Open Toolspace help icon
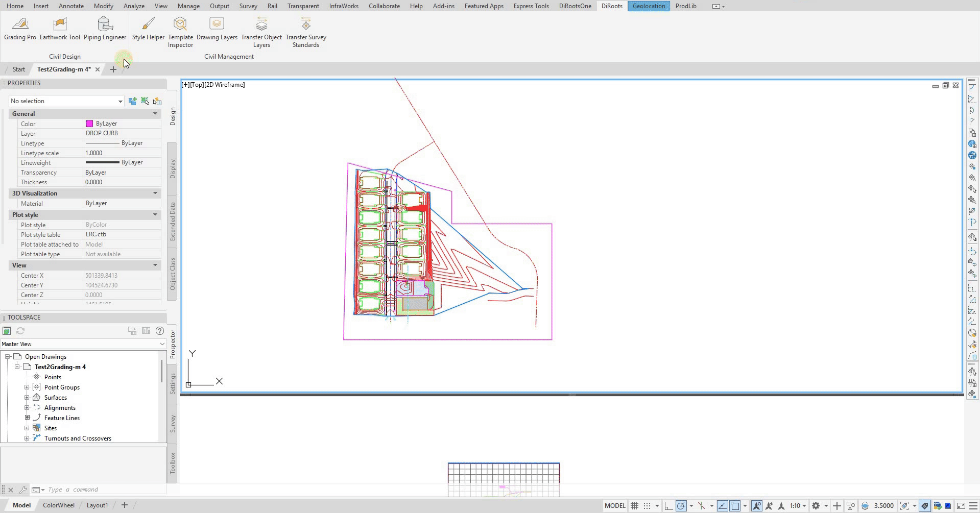Screen dimensions: 980x513 (160, 331)
